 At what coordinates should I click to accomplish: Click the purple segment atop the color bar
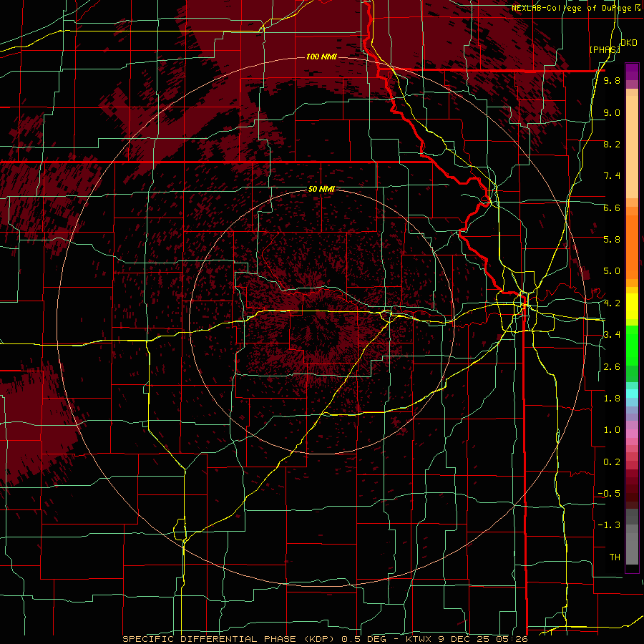(632, 72)
